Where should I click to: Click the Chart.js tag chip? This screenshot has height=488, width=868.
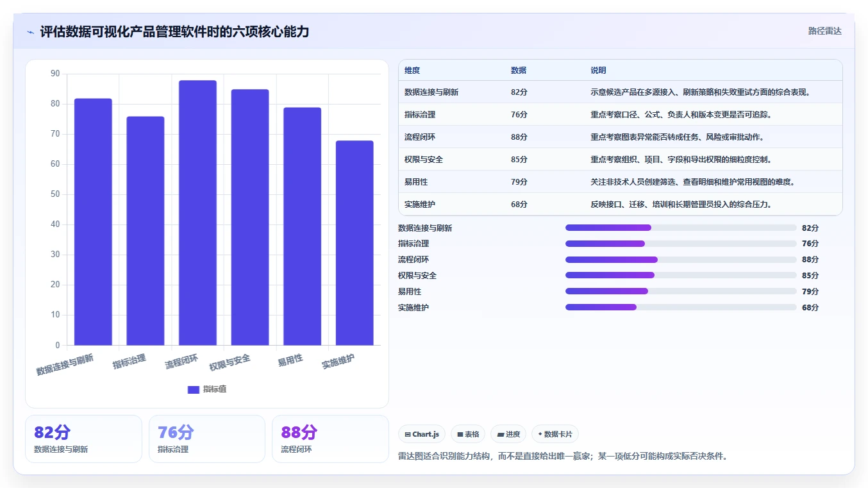click(x=422, y=434)
